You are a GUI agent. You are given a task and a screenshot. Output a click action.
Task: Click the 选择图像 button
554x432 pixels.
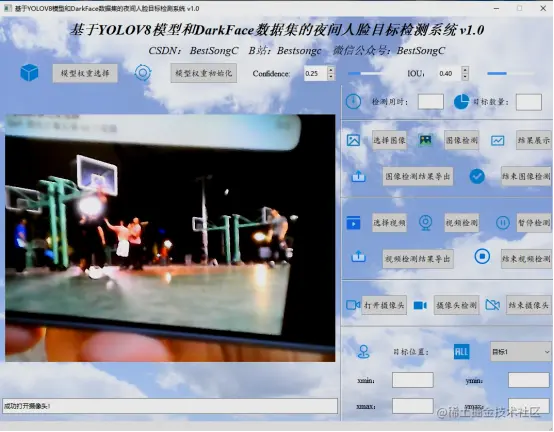tap(389, 140)
